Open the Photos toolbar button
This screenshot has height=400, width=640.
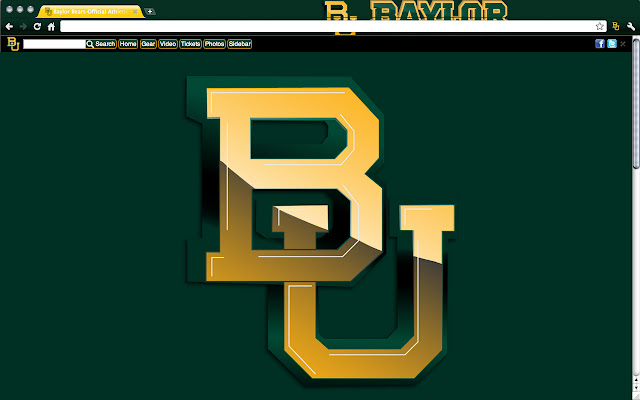214,44
